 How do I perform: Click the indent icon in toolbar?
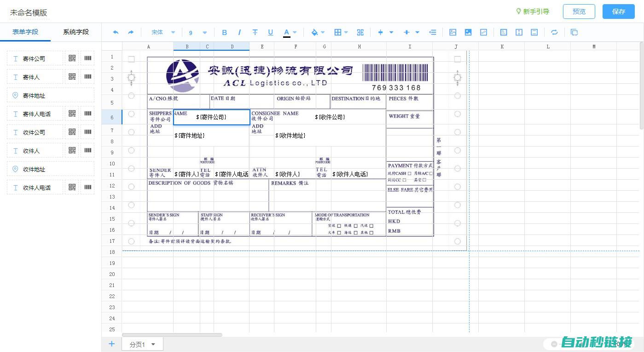pyautogui.click(x=433, y=32)
